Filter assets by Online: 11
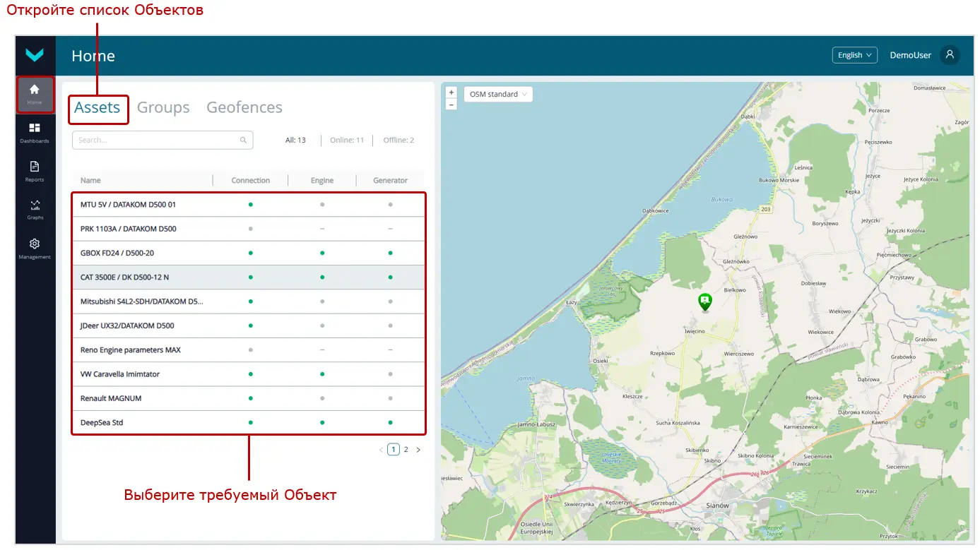The width and height of the screenshot is (980, 550). coord(347,141)
